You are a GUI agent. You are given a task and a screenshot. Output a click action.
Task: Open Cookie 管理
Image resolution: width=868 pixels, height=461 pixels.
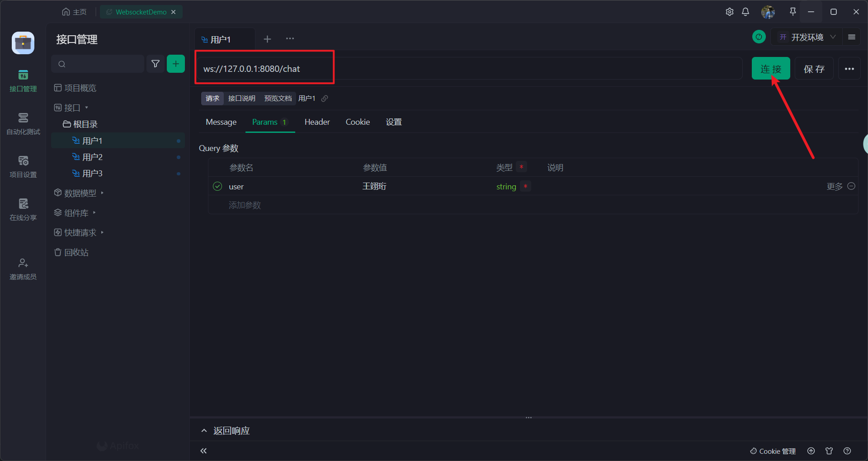click(x=773, y=451)
